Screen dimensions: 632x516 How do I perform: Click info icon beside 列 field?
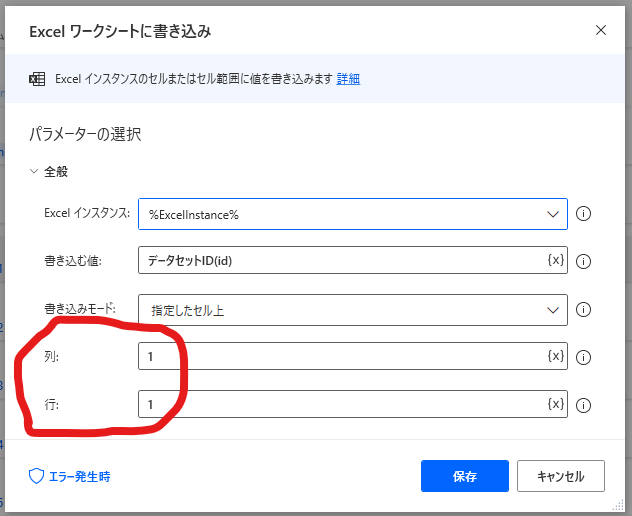pos(583,357)
